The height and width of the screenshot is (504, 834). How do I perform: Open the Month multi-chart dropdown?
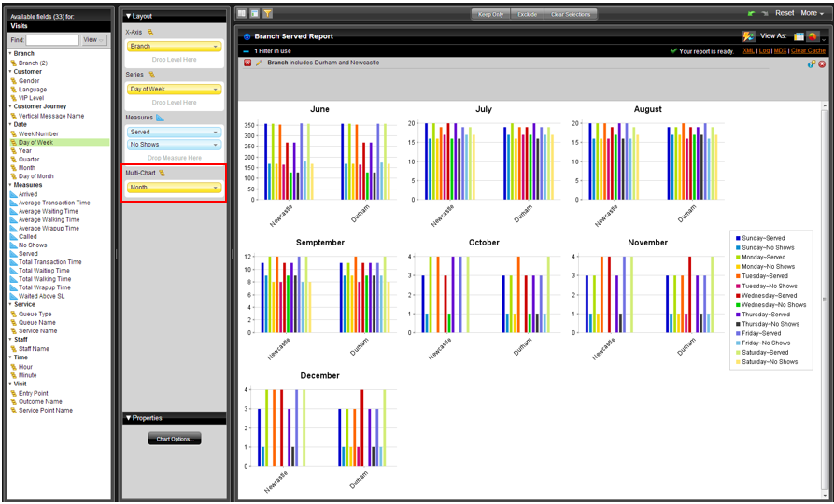click(217, 188)
